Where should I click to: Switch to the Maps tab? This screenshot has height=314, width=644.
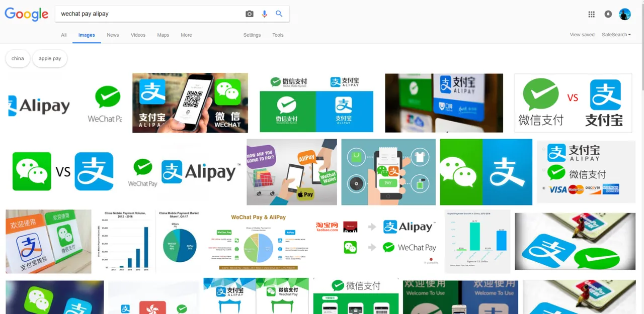pyautogui.click(x=163, y=35)
